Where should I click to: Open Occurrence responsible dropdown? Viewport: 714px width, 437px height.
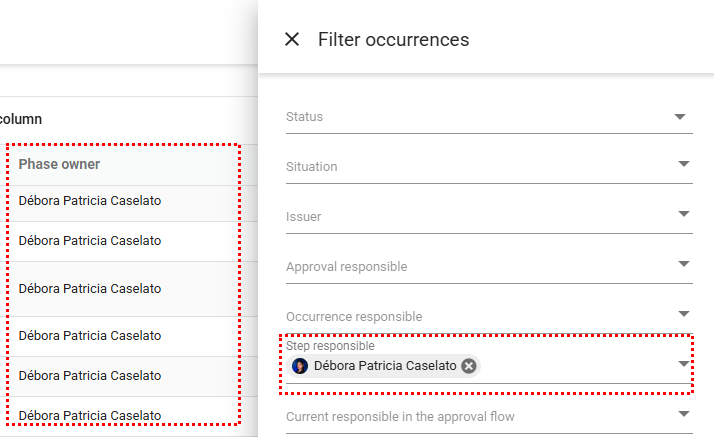682,314
